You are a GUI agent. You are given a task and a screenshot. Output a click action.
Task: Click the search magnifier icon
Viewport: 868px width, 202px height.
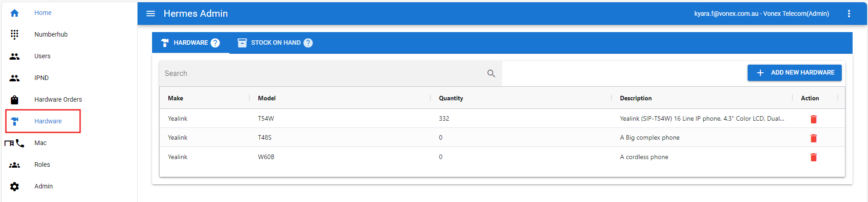click(x=491, y=74)
